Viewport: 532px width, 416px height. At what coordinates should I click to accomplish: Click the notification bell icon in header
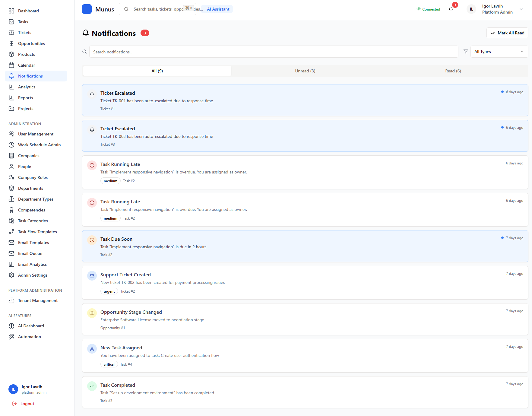tap(451, 9)
